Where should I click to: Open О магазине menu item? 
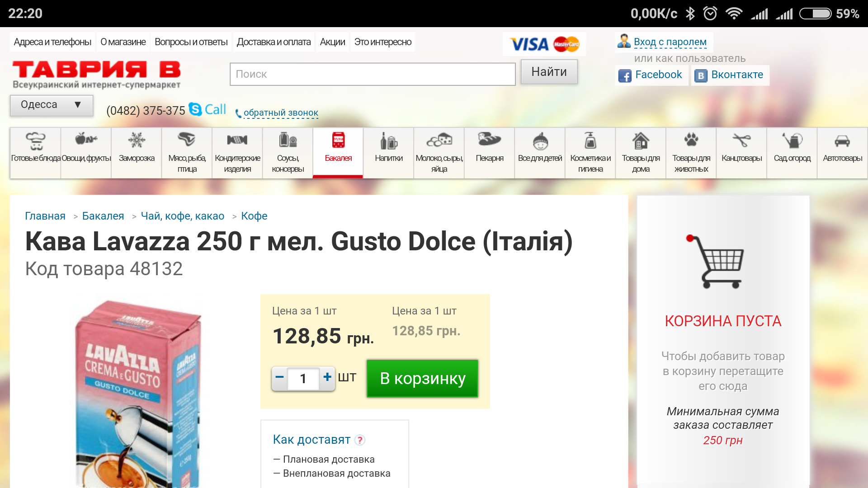pyautogui.click(x=123, y=42)
